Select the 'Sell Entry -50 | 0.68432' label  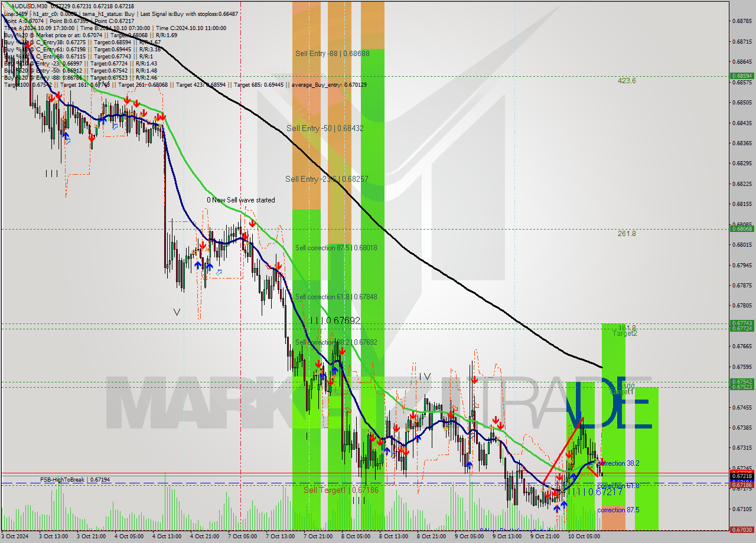click(x=324, y=128)
